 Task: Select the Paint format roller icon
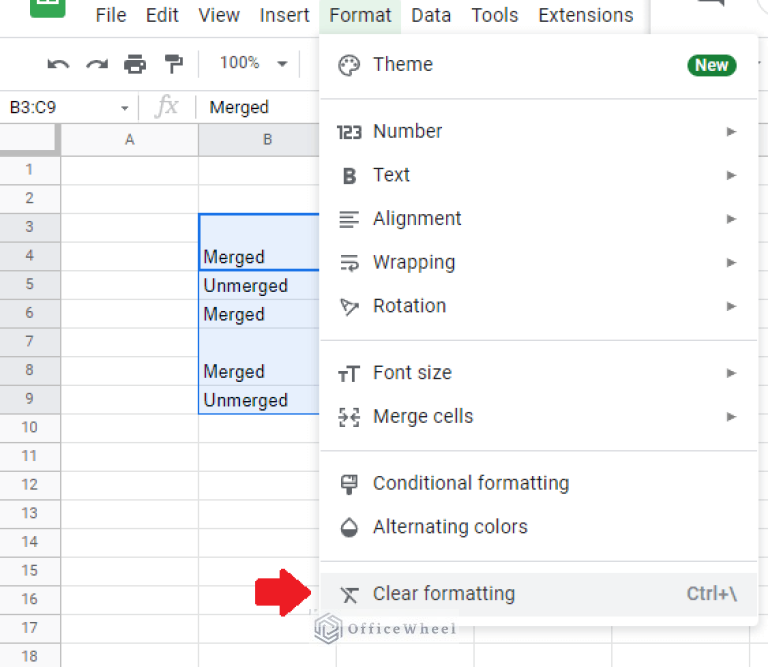pos(174,64)
